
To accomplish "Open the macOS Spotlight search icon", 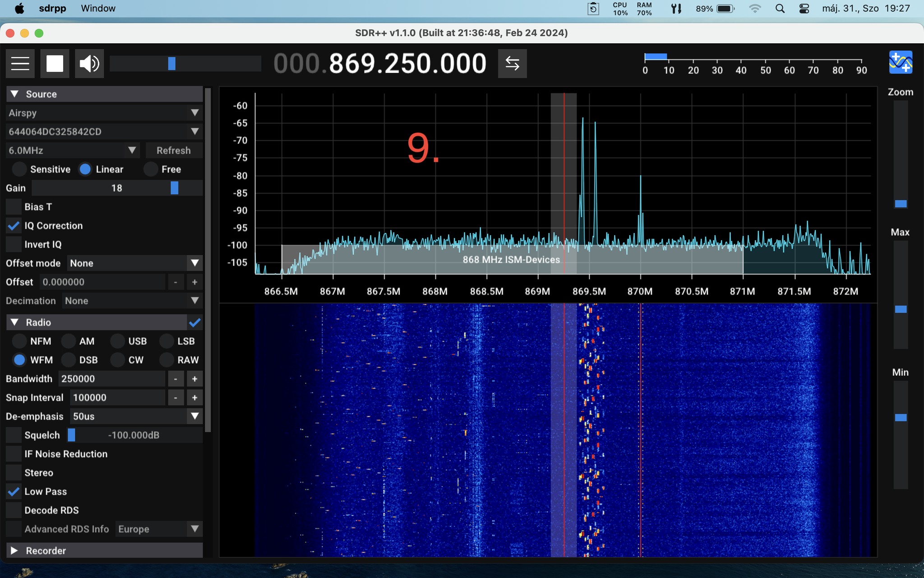I will [780, 9].
